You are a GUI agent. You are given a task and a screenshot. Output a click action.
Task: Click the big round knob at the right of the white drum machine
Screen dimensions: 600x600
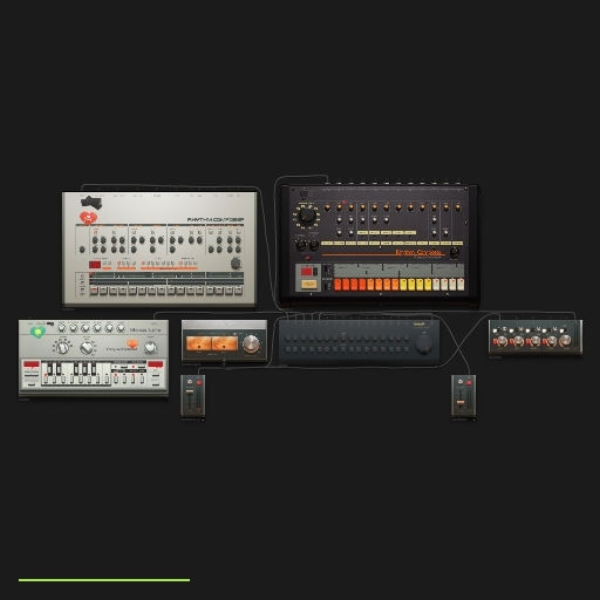(236, 263)
